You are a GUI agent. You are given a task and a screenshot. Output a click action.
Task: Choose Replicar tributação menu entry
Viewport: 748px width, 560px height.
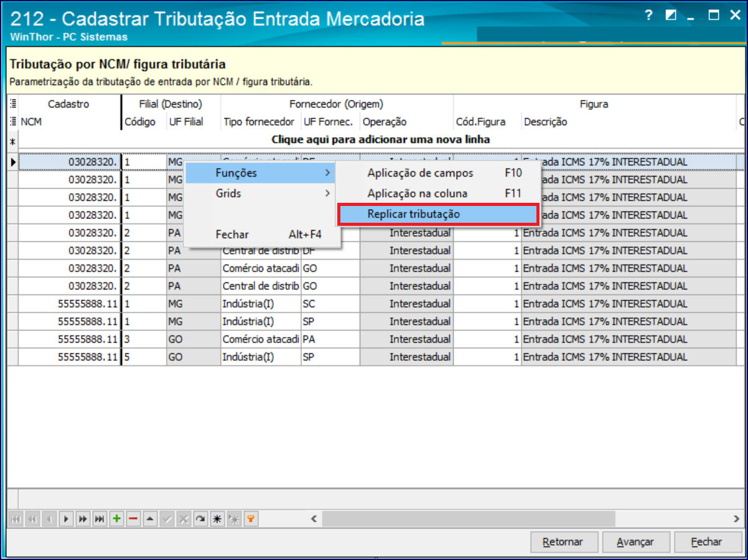click(438, 214)
